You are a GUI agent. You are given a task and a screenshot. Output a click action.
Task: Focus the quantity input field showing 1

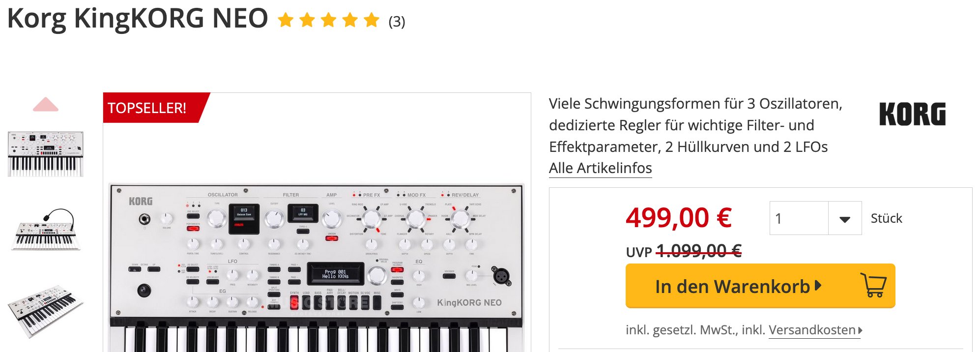(x=799, y=218)
